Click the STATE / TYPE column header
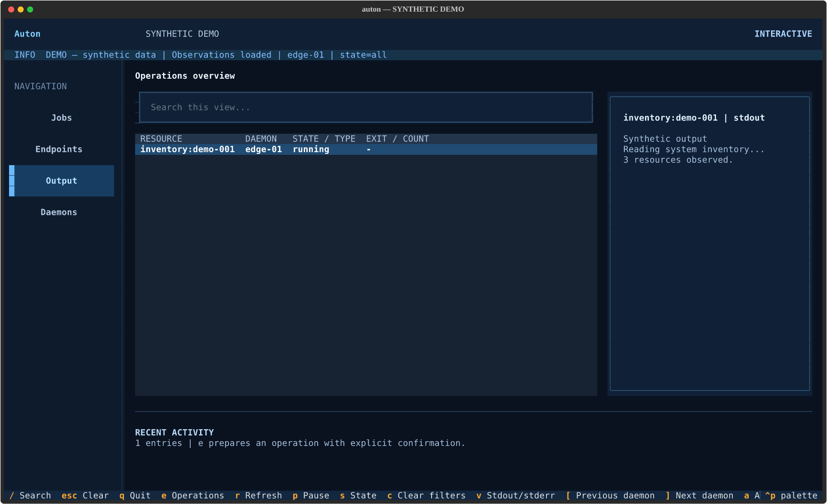The image size is (827, 504). [324, 139]
